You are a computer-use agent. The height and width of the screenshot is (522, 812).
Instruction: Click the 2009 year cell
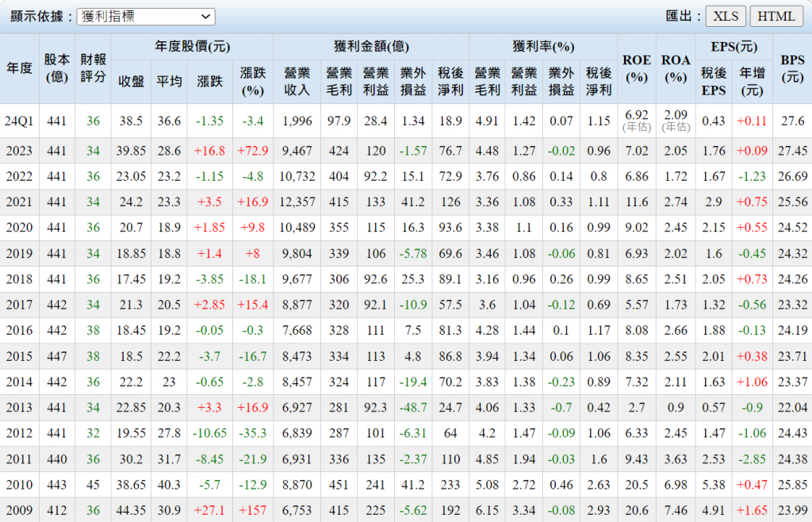(19, 509)
